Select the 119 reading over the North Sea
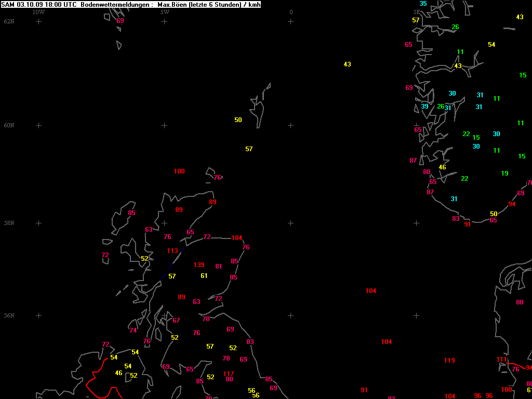 449,361
